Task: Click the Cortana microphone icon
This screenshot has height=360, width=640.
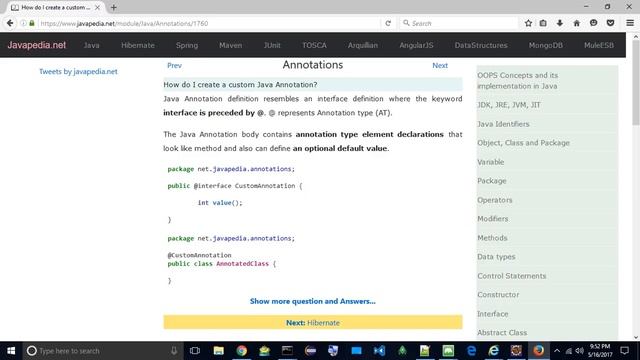Action: click(x=174, y=351)
